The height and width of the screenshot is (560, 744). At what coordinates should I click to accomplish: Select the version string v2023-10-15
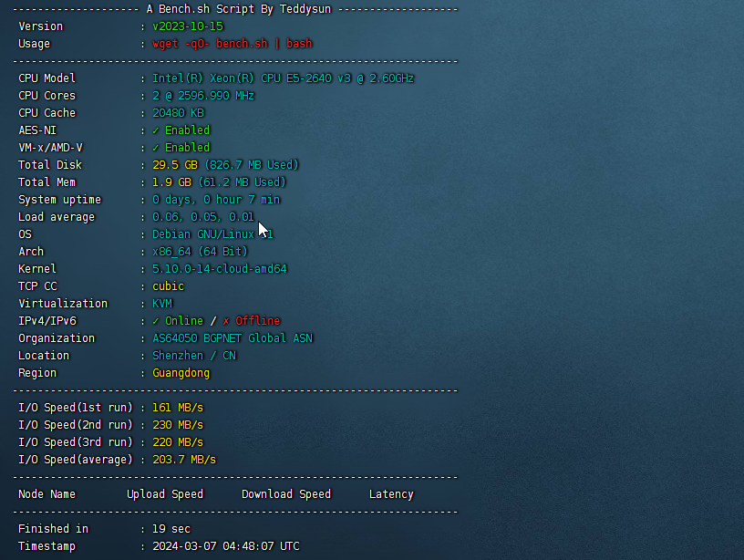click(x=188, y=26)
